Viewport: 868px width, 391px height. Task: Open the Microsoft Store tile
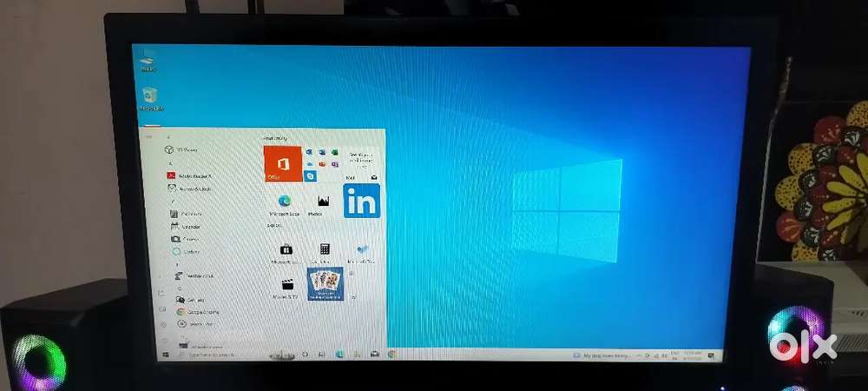click(x=286, y=252)
